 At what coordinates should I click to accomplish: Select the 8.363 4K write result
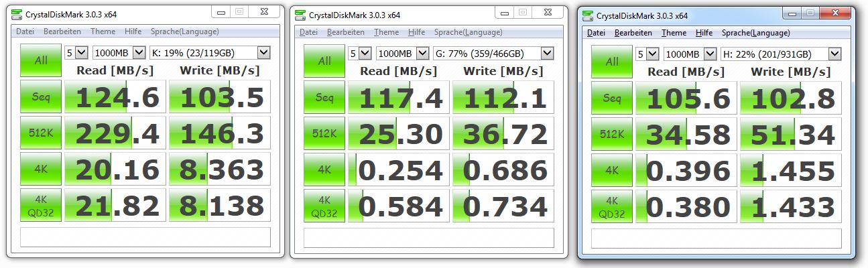221,170
